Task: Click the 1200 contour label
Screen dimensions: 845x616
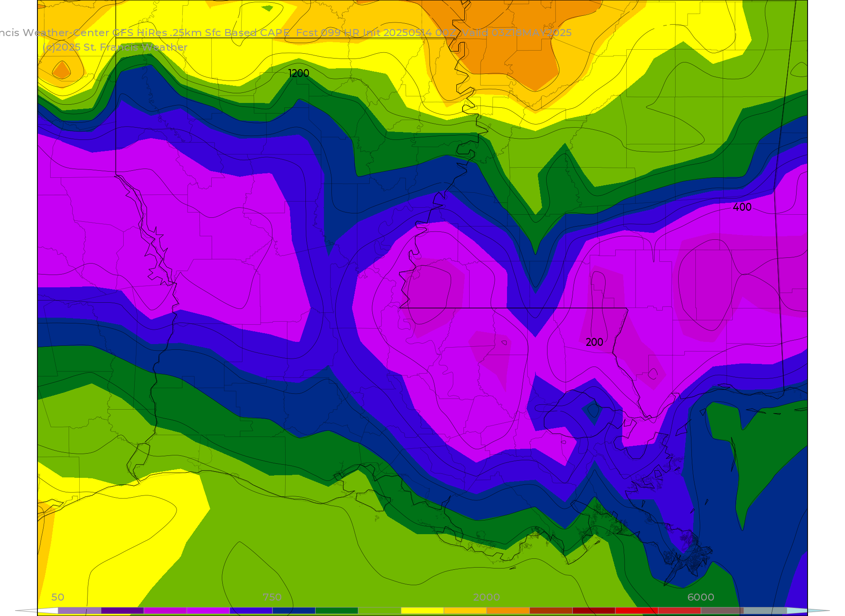Action: [298, 73]
